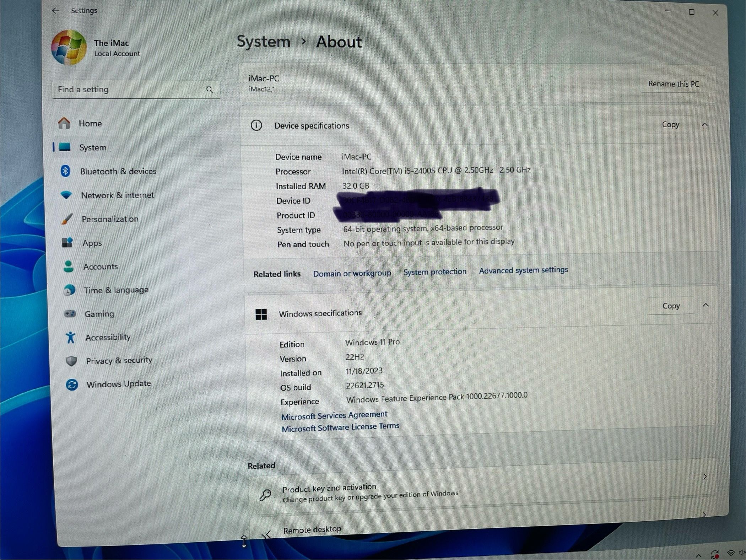Click the Windows Update refresh icon
The height and width of the screenshot is (560, 746).
(x=72, y=384)
